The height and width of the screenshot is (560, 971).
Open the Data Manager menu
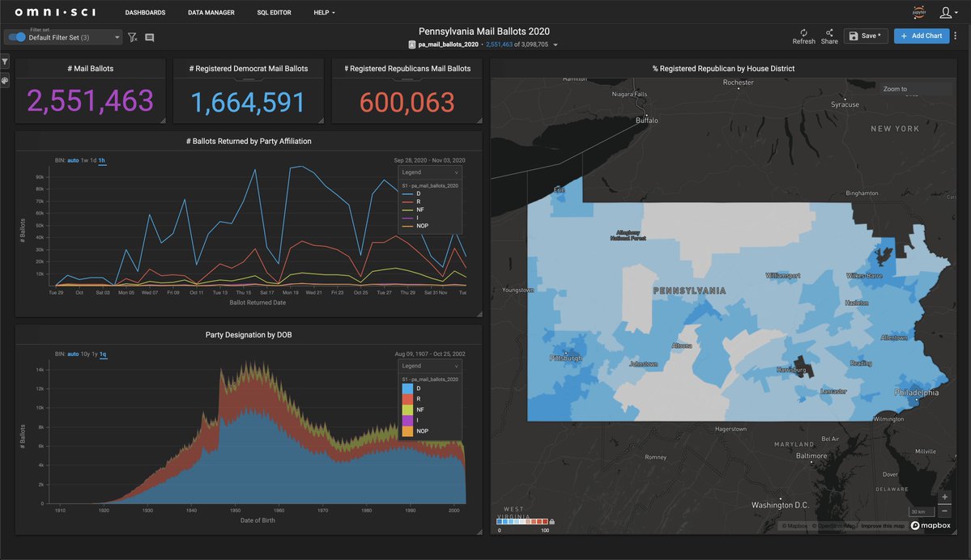coord(211,13)
